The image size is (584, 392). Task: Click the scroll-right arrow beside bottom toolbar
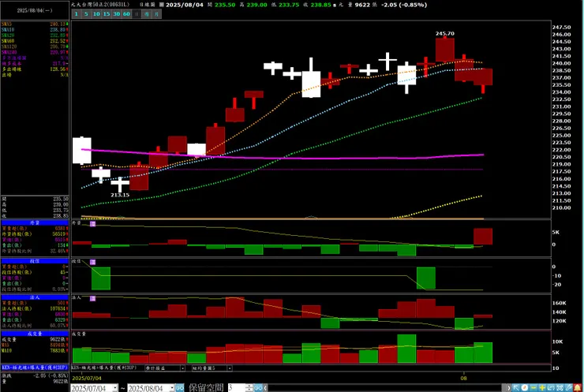coord(509,388)
